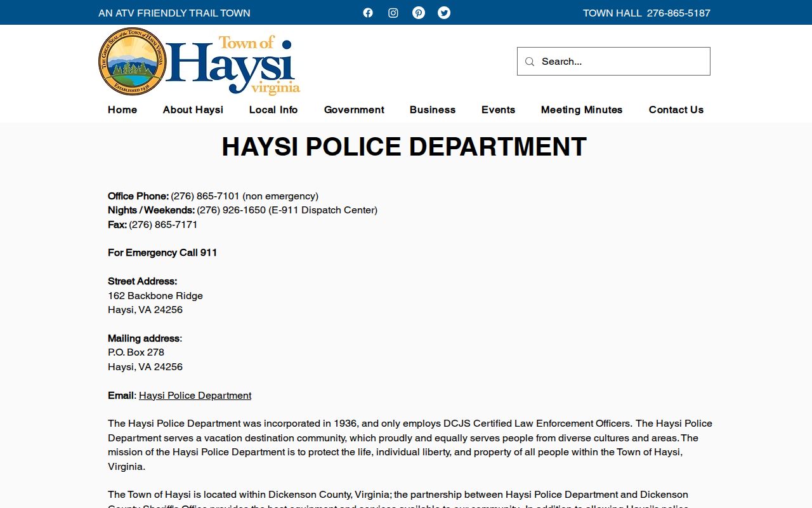Click the E-911 dispatch number (276) 926-1650
812x508 pixels.
pos(232,210)
